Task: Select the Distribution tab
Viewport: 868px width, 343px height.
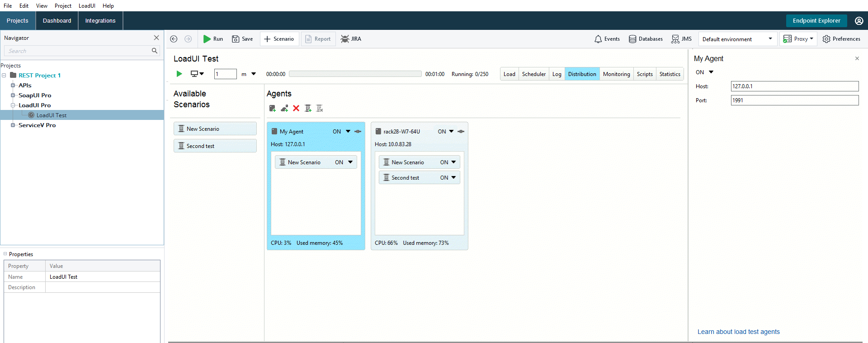Action: tap(582, 74)
